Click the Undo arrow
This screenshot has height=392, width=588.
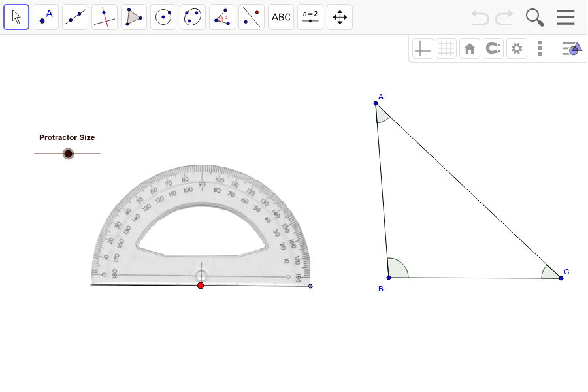tap(480, 18)
